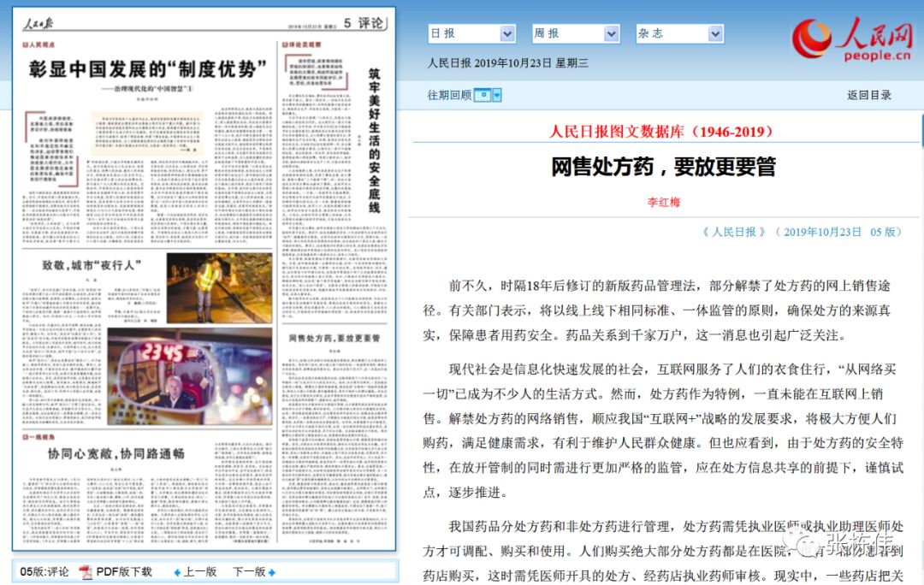Viewport: 924px width, 585px height.
Task: Click author name 李红梅
Action: 664,202
